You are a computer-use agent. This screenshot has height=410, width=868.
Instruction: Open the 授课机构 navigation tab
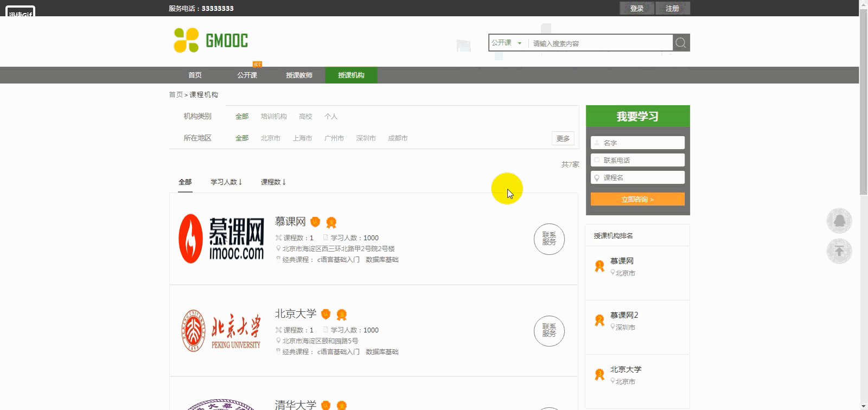(351, 75)
